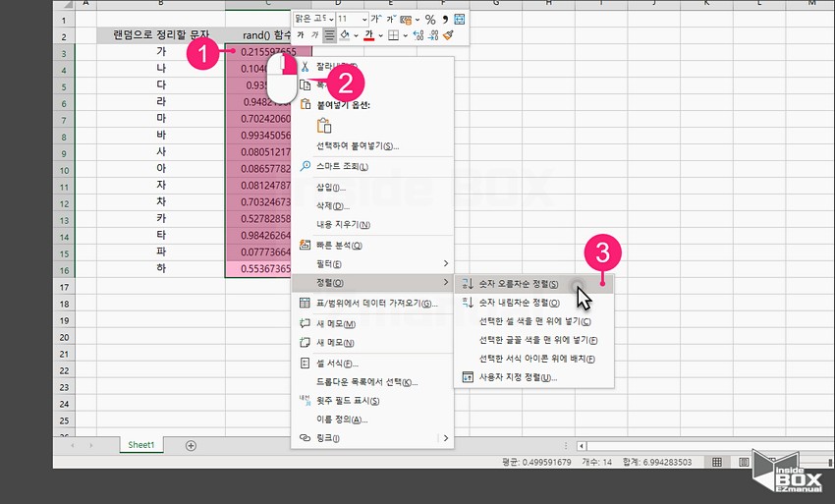
Task: Switch to Page Layout view in status bar
Action: click(x=744, y=462)
